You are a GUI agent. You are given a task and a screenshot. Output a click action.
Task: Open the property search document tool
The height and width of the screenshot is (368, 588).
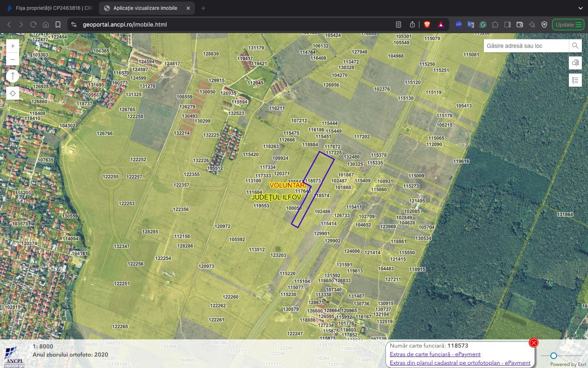click(575, 63)
